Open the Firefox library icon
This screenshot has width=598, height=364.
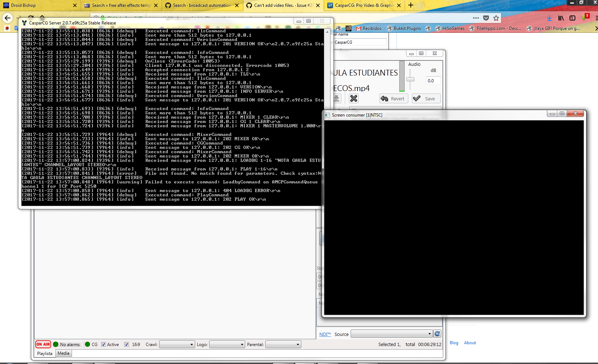[561, 18]
